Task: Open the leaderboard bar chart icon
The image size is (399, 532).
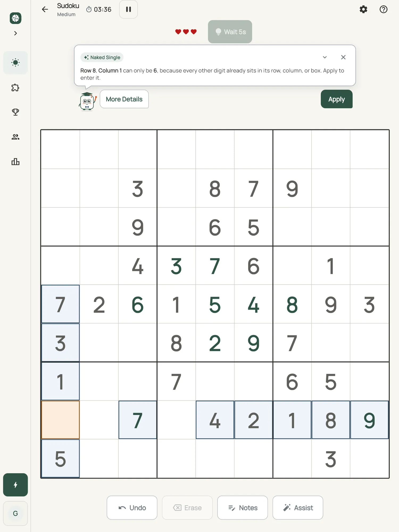Action: tap(15, 162)
